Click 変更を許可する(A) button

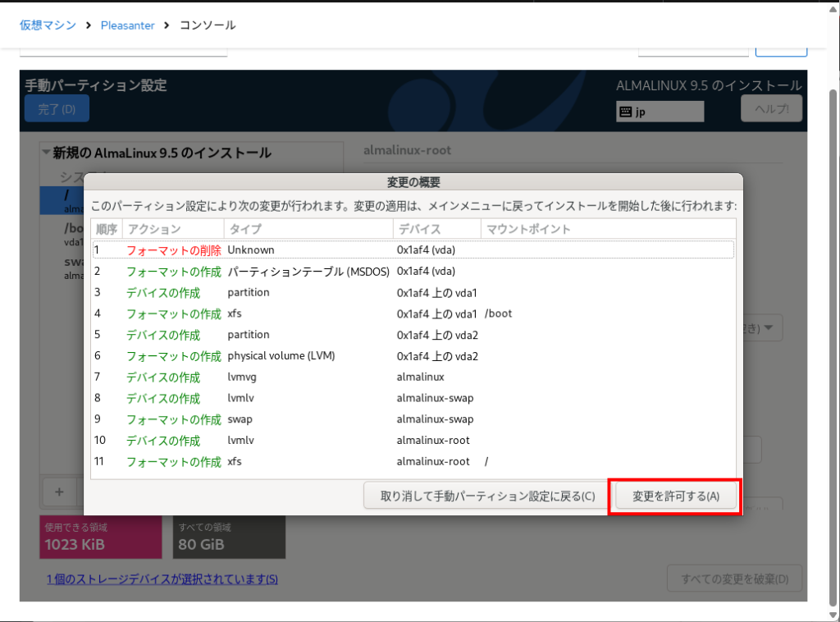(675, 496)
